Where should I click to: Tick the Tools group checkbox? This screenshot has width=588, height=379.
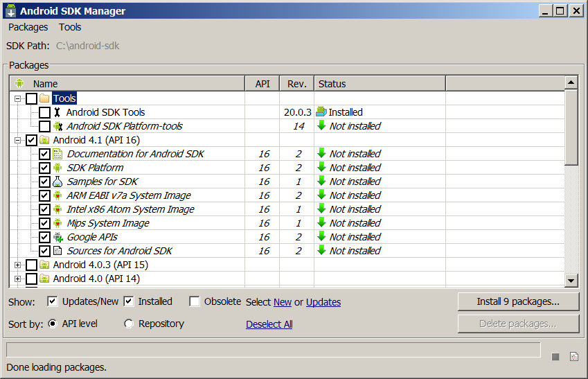[31, 98]
